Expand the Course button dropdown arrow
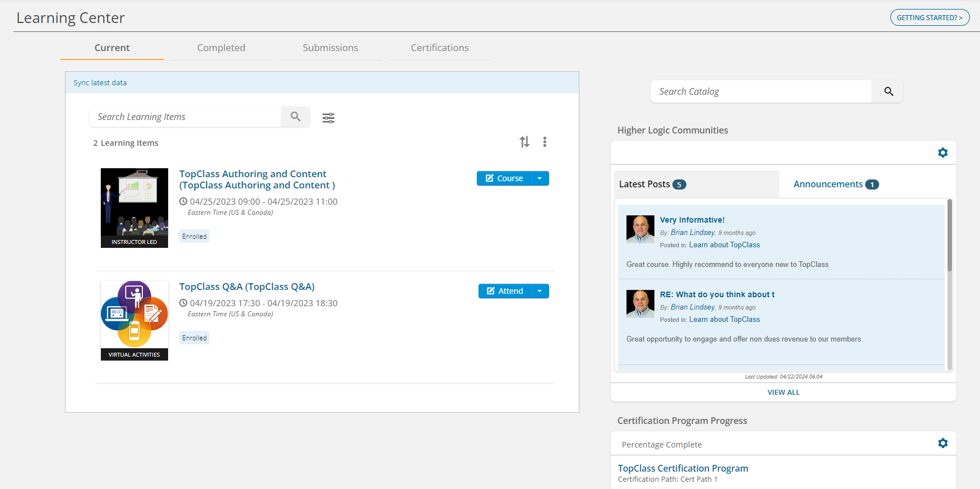Screen dimensions: 980x489 coord(540,178)
